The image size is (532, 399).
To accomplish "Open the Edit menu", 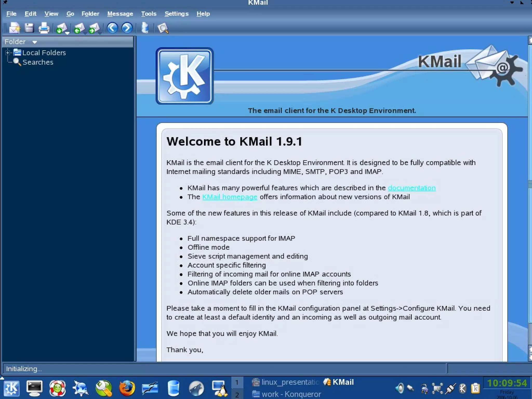I will [30, 14].
